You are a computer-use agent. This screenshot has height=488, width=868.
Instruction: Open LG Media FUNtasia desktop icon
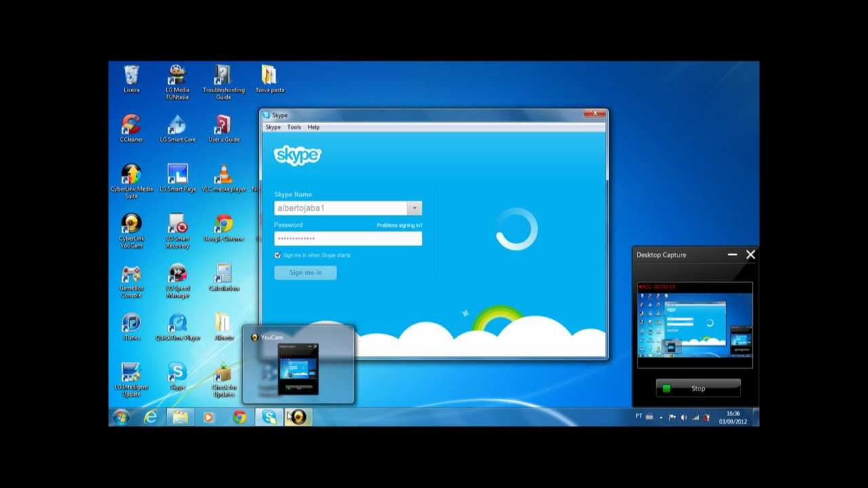[178, 82]
